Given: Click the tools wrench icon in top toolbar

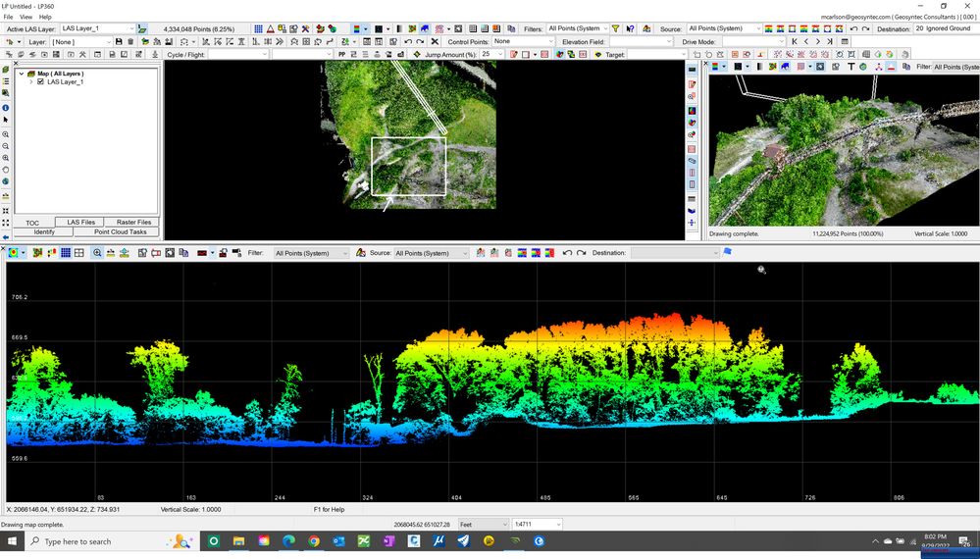Looking at the screenshot, I should click(306, 28).
